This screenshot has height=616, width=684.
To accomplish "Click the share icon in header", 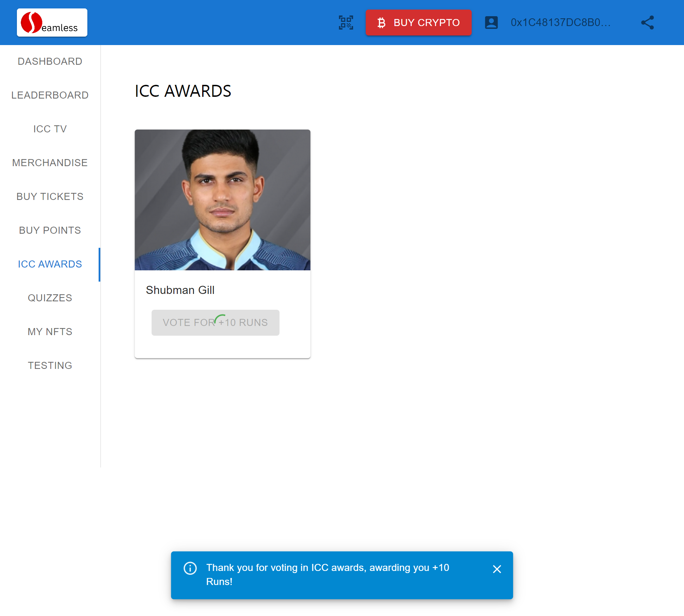I will point(647,23).
